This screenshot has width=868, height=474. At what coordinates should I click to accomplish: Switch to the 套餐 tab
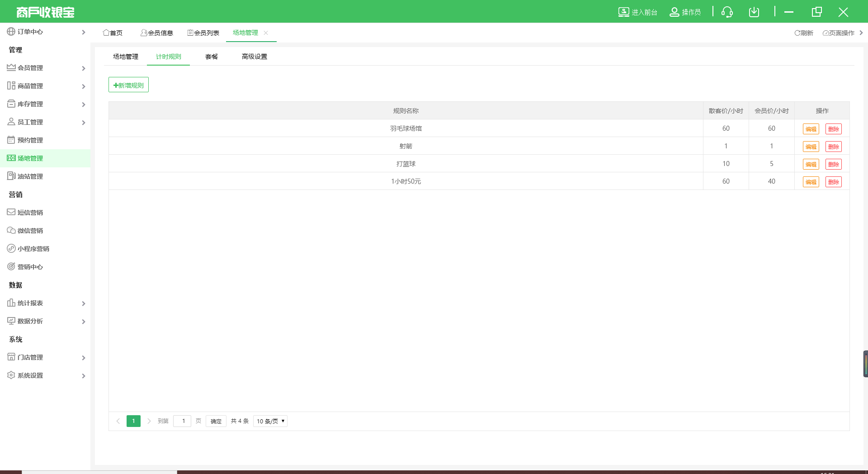[212, 57]
